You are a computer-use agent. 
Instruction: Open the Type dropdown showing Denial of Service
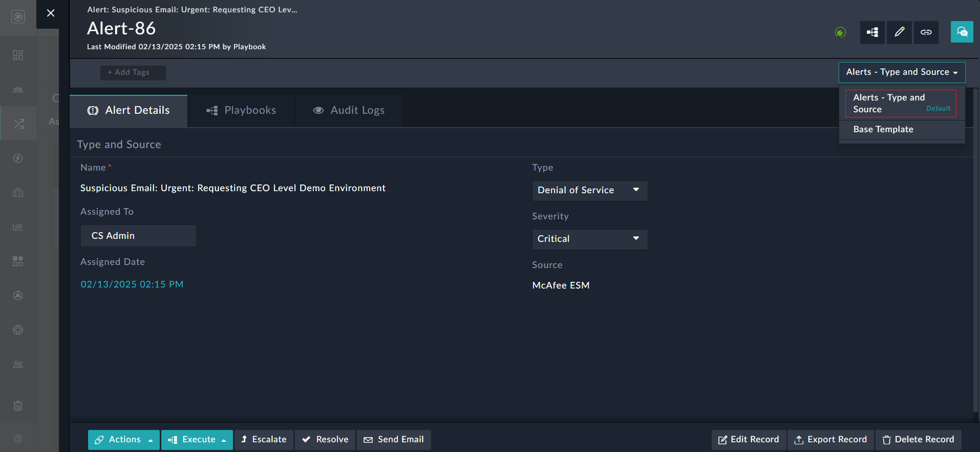(x=590, y=191)
